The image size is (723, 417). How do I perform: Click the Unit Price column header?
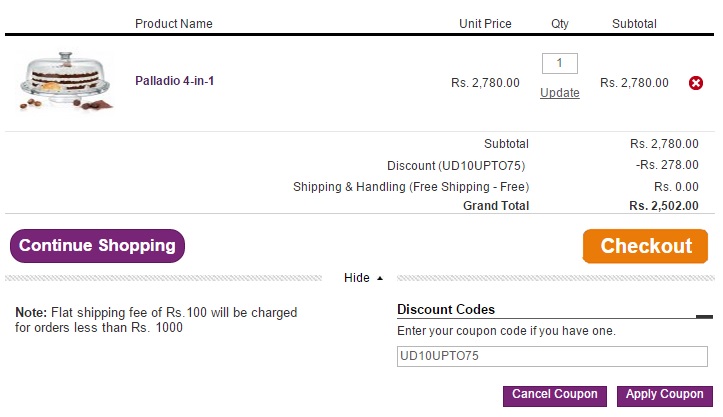[x=485, y=24]
